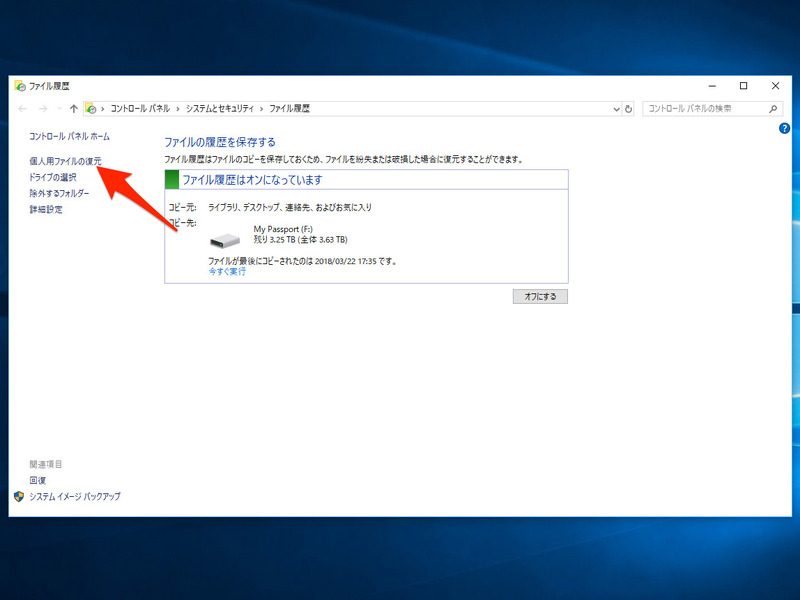Select ファイル履歴 breadcrumb in address bar
Image resolution: width=800 pixels, height=600 pixels.
tap(289, 109)
